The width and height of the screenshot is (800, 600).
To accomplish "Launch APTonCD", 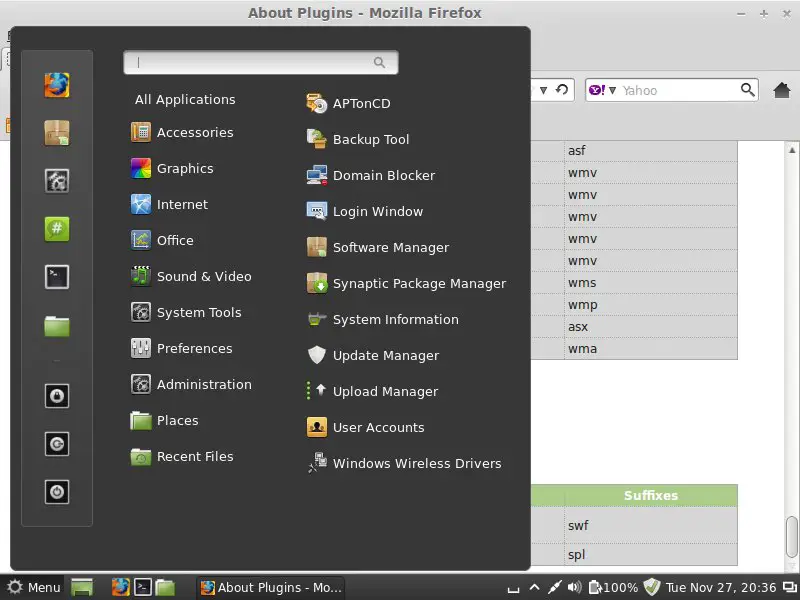I will 348,104.
